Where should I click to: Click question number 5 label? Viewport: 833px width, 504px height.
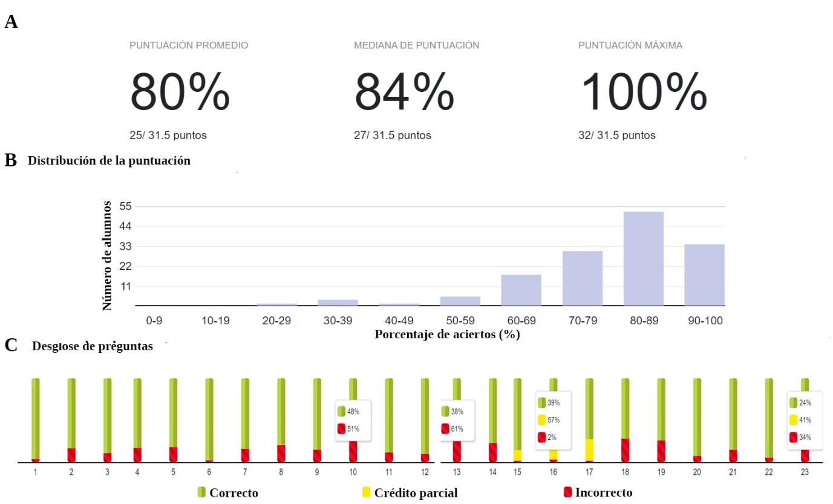coord(173,472)
